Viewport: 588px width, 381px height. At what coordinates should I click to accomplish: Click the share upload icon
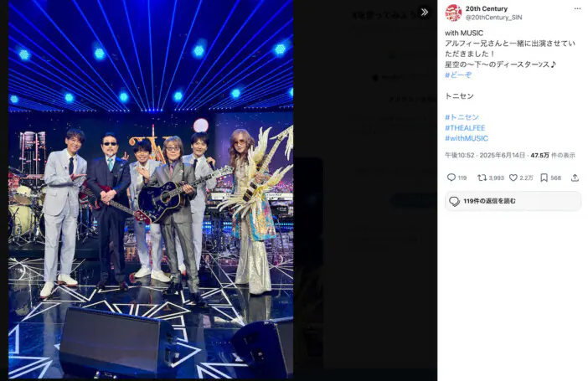click(575, 178)
